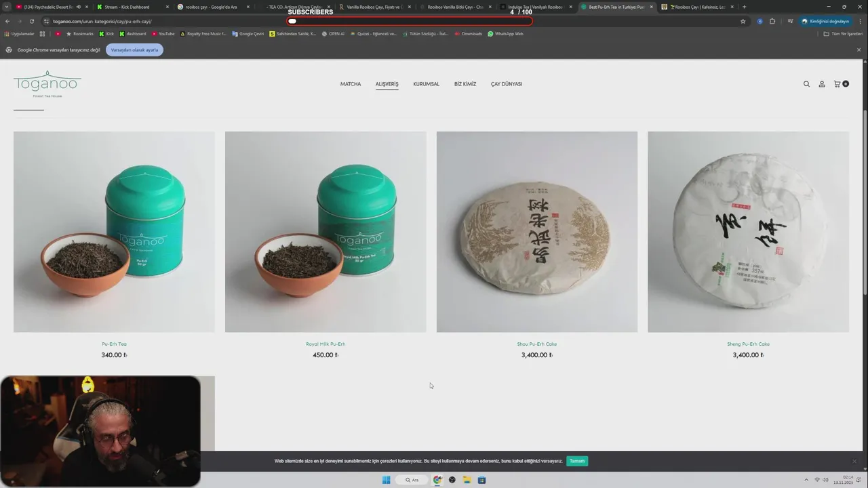Open File Explorer from the taskbar

click(x=467, y=480)
